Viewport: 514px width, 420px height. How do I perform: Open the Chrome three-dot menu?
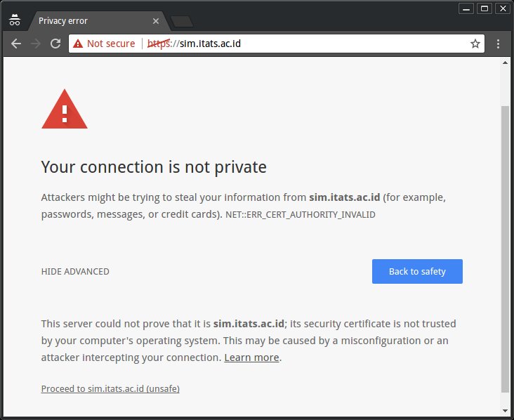point(498,44)
